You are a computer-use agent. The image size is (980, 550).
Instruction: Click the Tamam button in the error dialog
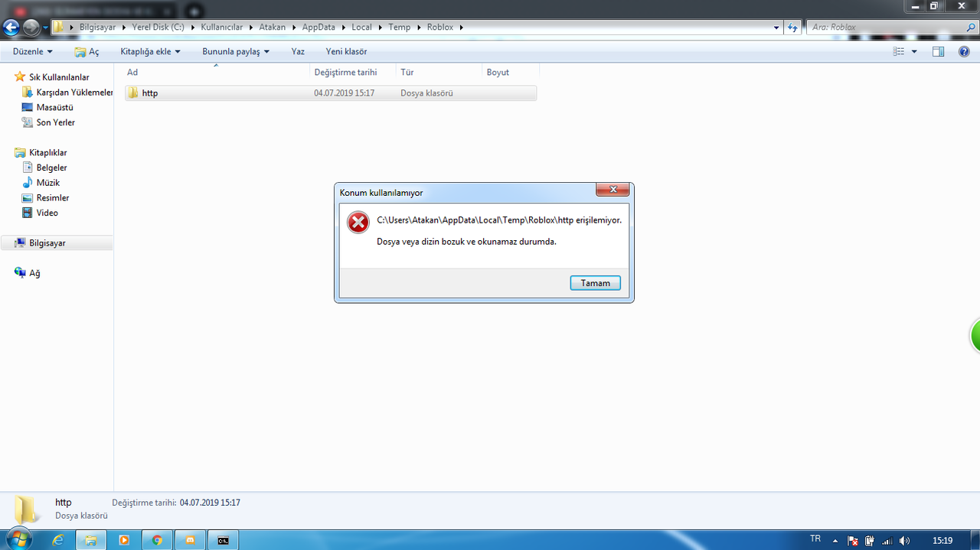[595, 283]
